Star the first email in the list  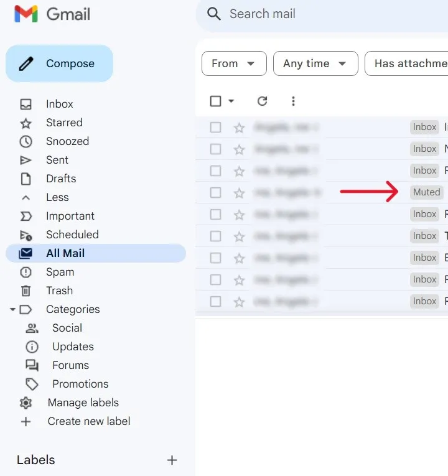click(x=239, y=128)
